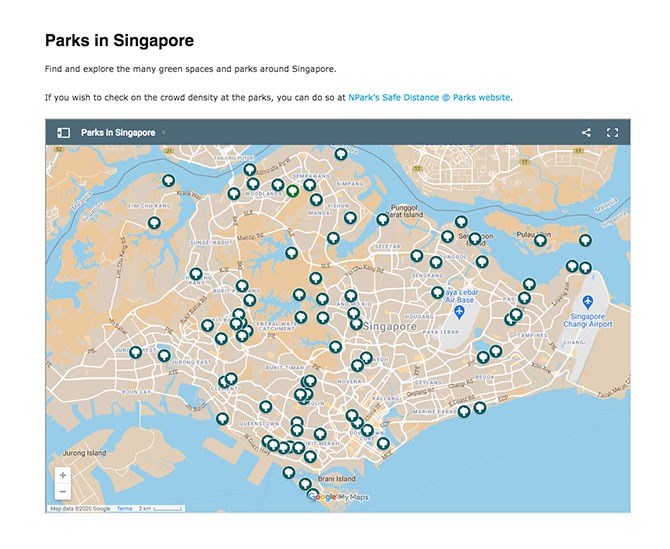Select the park marker left of Paya Lebar Air Base label
670x549 pixels.
point(437,293)
